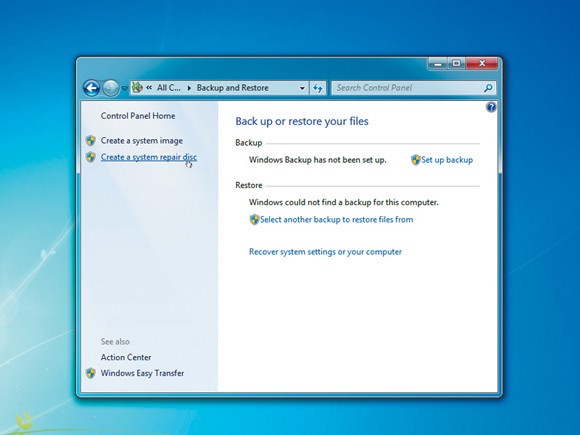Open the recent pages dropdown arrow
The width and height of the screenshot is (580, 435).
point(124,88)
